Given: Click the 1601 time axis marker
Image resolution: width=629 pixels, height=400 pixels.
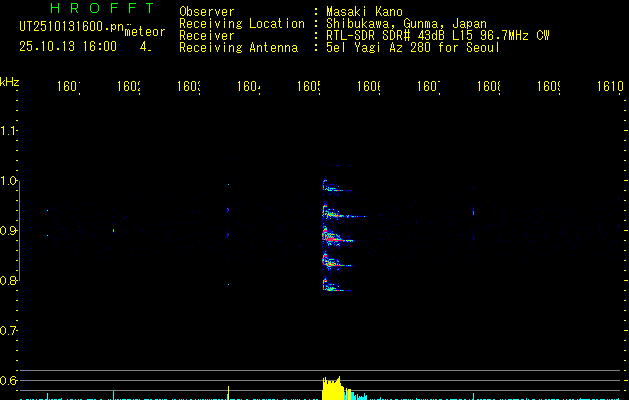Looking at the screenshot, I should click(69, 86).
